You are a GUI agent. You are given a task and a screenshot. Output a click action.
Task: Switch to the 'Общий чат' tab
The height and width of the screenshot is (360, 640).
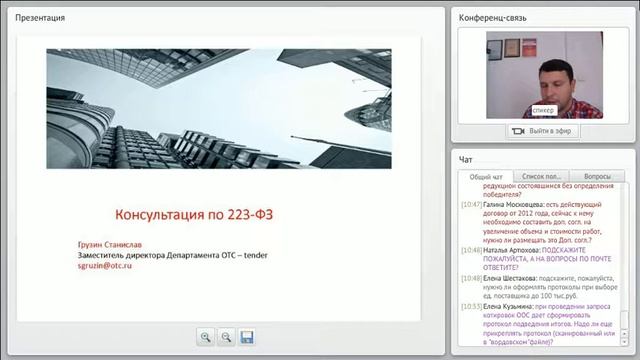[x=486, y=177]
